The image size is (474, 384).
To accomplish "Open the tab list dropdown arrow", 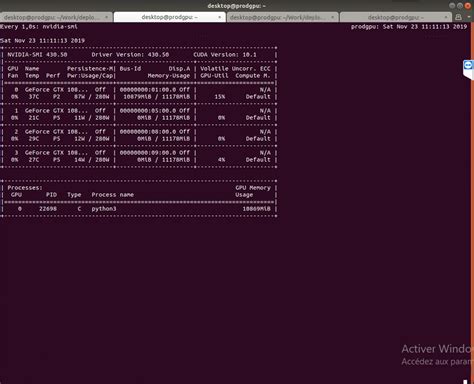I will pyautogui.click(x=469, y=17).
